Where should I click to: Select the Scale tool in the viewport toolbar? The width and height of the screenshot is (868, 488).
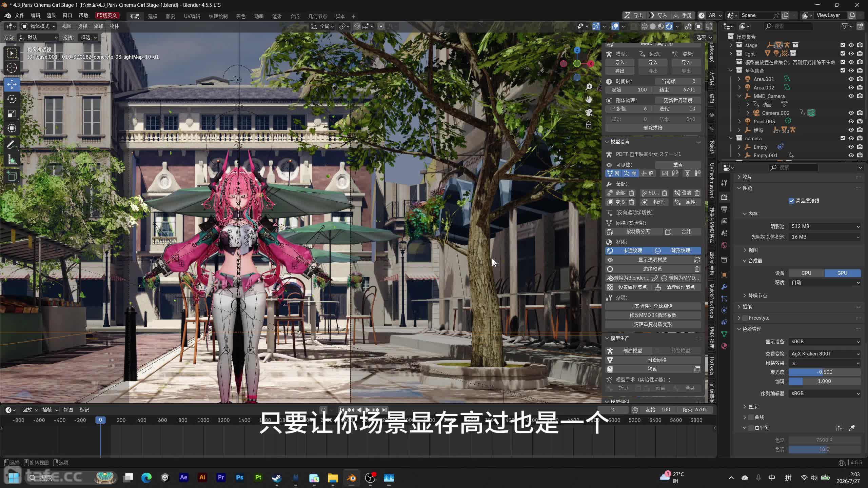pos(12,114)
